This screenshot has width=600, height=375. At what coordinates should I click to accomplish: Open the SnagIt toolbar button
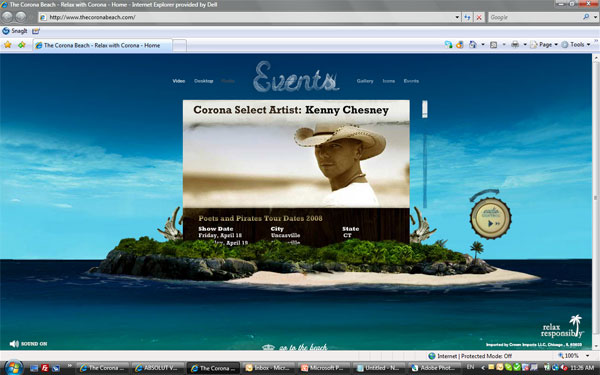tap(15, 31)
